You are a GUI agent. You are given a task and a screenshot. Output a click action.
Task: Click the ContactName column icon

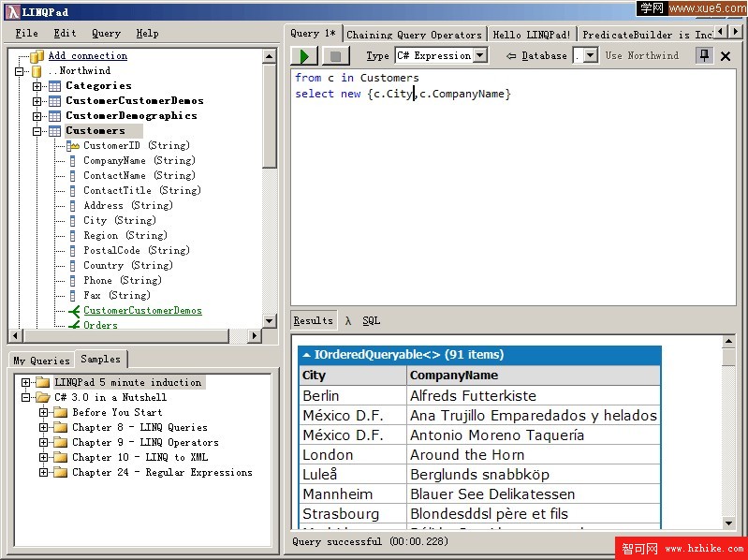point(72,175)
